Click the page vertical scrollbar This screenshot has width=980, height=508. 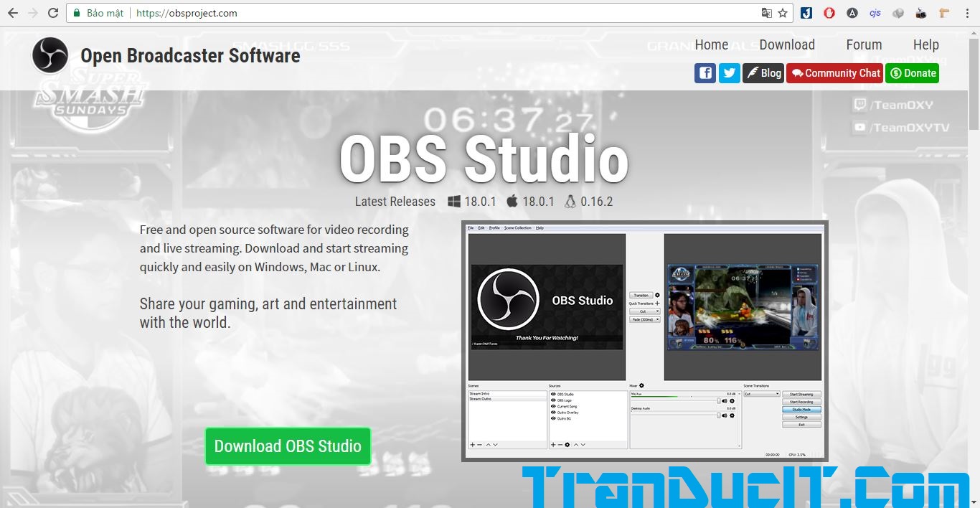pyautogui.click(x=974, y=265)
